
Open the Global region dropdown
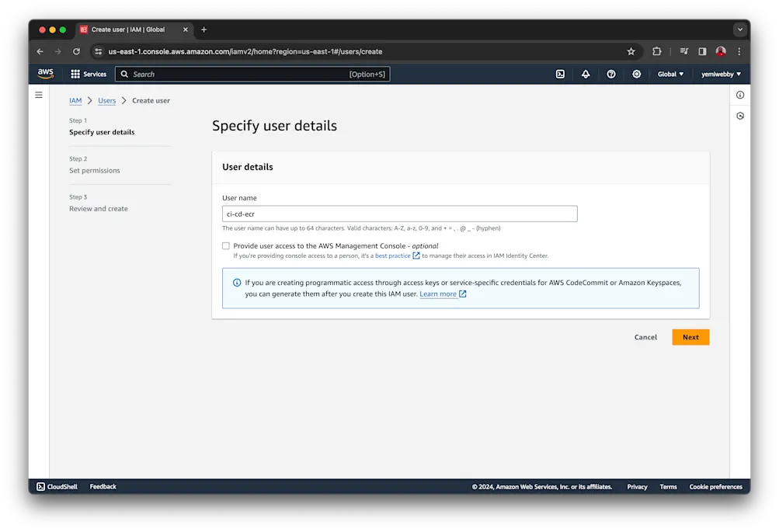click(x=670, y=74)
